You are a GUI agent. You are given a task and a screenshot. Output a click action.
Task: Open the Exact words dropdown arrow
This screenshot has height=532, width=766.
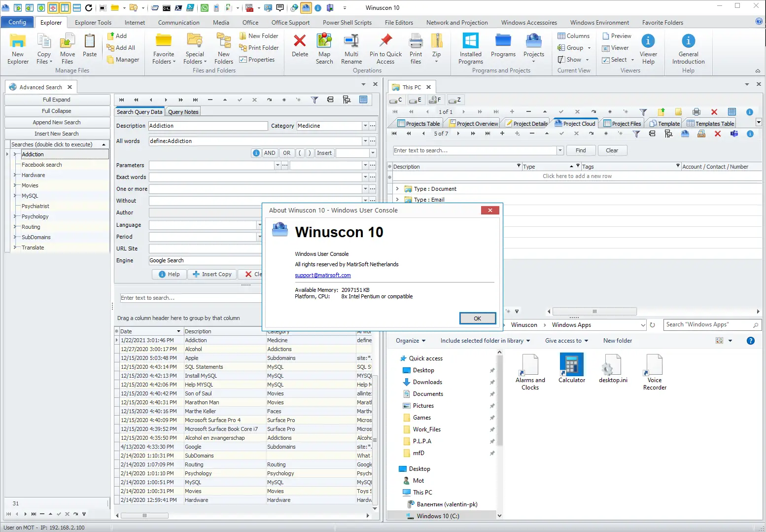click(x=365, y=177)
